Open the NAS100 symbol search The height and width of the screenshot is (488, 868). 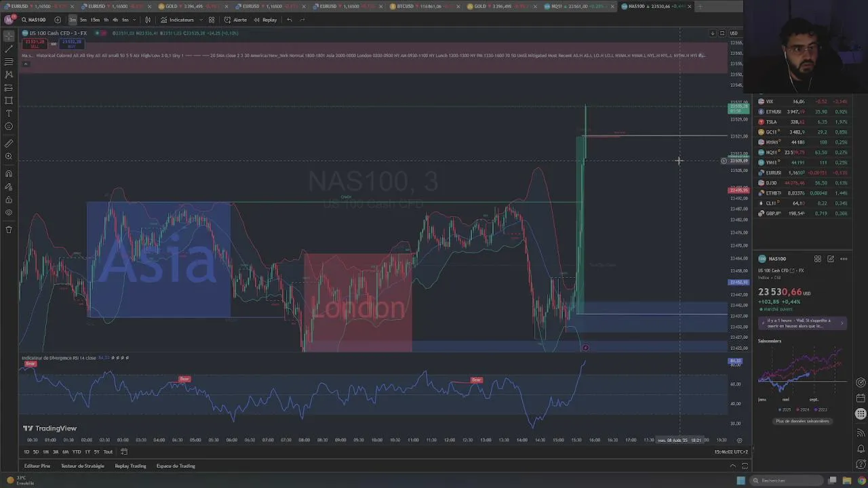click(33, 20)
